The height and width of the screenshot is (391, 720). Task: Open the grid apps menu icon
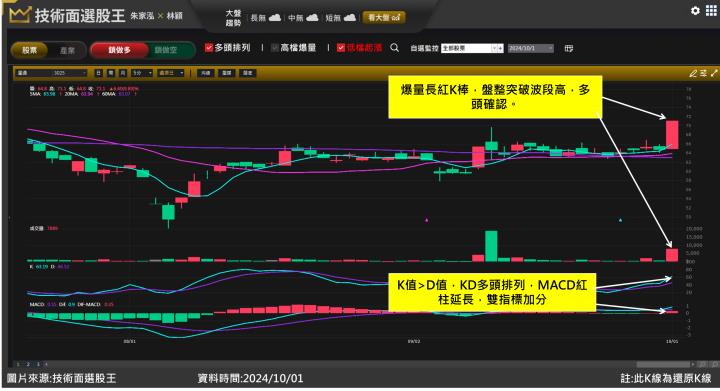711,11
